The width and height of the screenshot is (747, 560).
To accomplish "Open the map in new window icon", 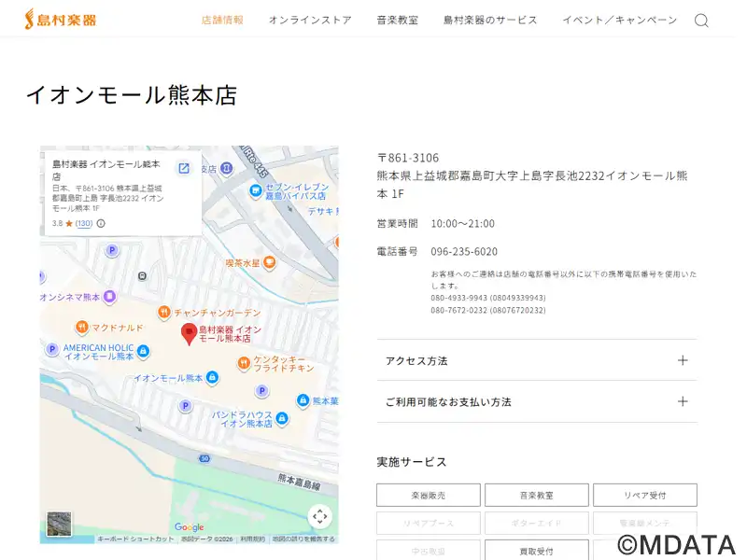I will [x=184, y=168].
